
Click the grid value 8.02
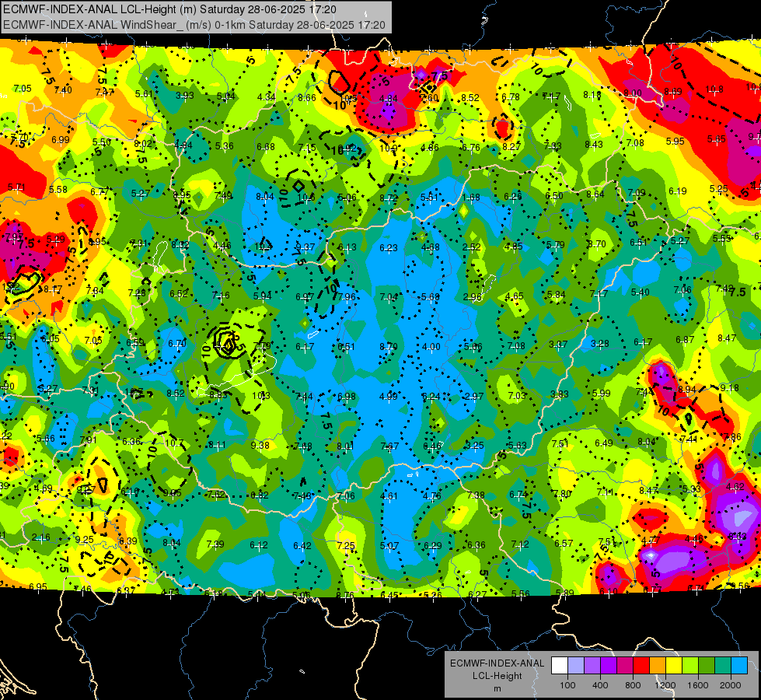(x=143, y=143)
